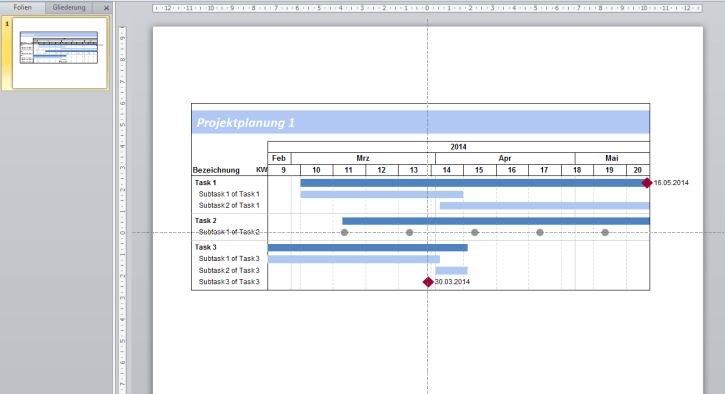The width and height of the screenshot is (725, 394).
Task: Select the 2014 year header cell
Action: tap(458, 147)
